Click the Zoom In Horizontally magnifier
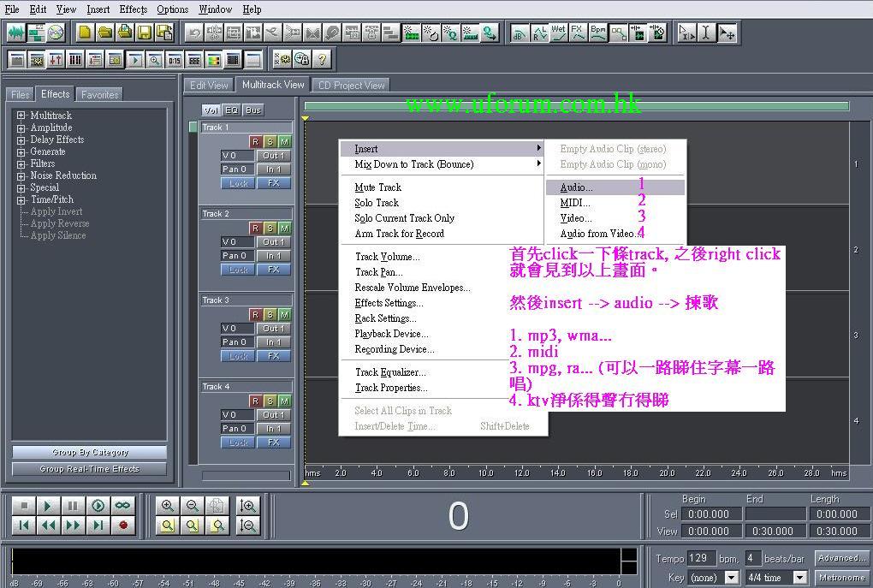 click(x=168, y=506)
